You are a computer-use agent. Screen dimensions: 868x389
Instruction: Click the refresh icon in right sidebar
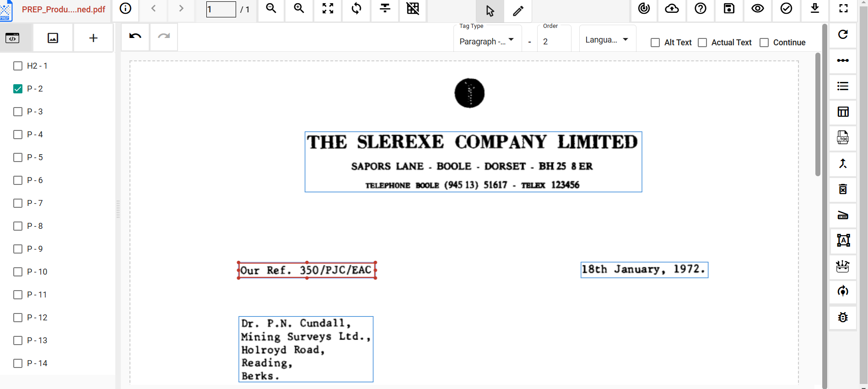pos(843,35)
